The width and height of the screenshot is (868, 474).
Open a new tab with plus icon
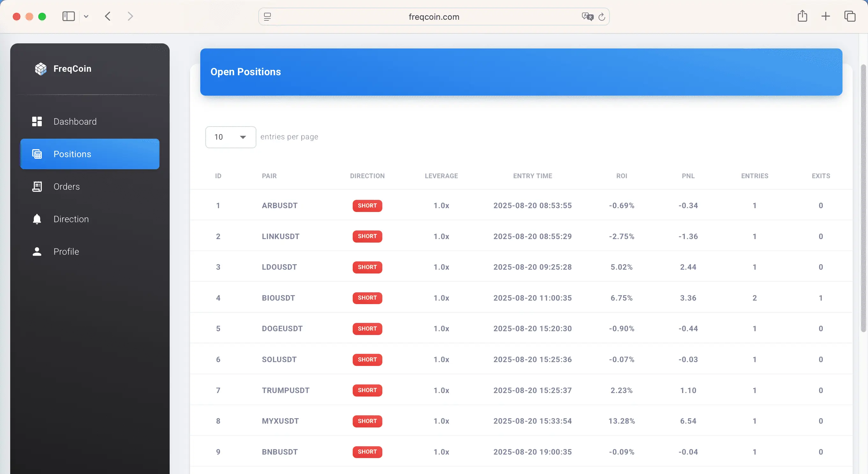[826, 16]
